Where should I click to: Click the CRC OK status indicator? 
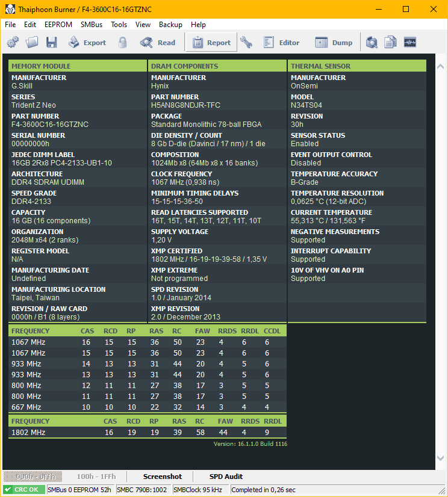[x=24, y=490]
